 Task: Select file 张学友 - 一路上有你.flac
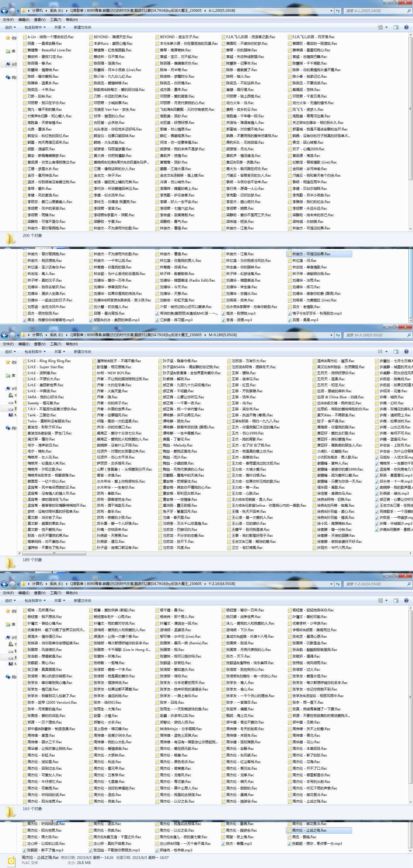pos(177,696)
